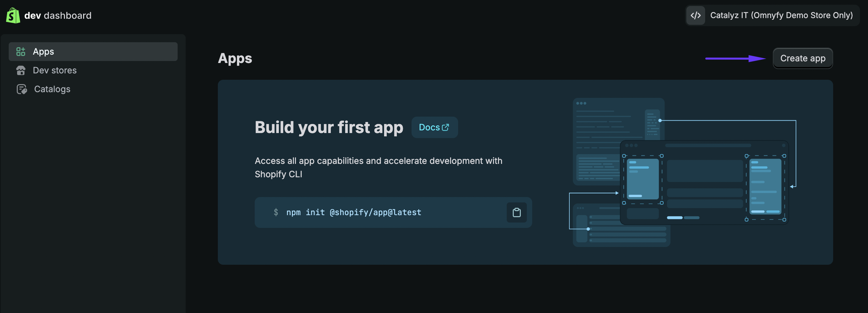The image size is (868, 313).
Task: Open the Docs link
Action: [x=434, y=127]
